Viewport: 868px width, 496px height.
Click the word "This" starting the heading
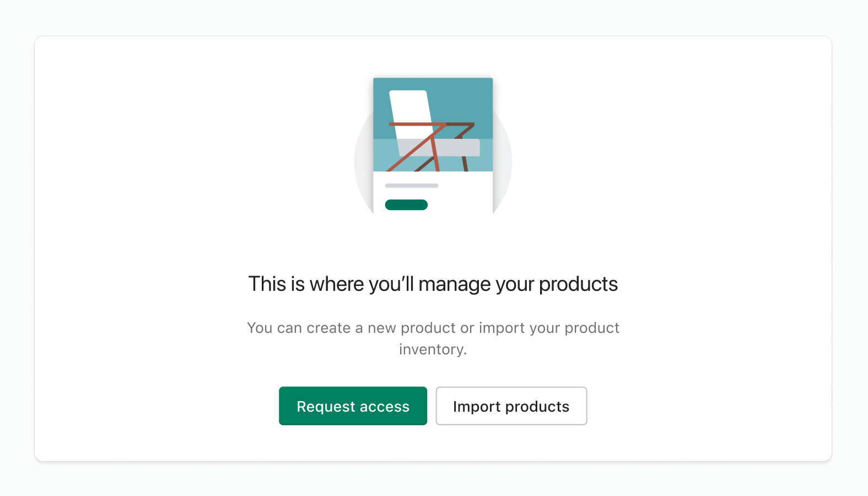tap(267, 284)
